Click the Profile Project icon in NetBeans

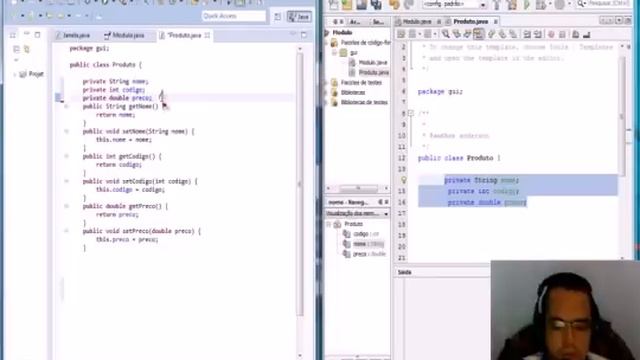click(560, 5)
